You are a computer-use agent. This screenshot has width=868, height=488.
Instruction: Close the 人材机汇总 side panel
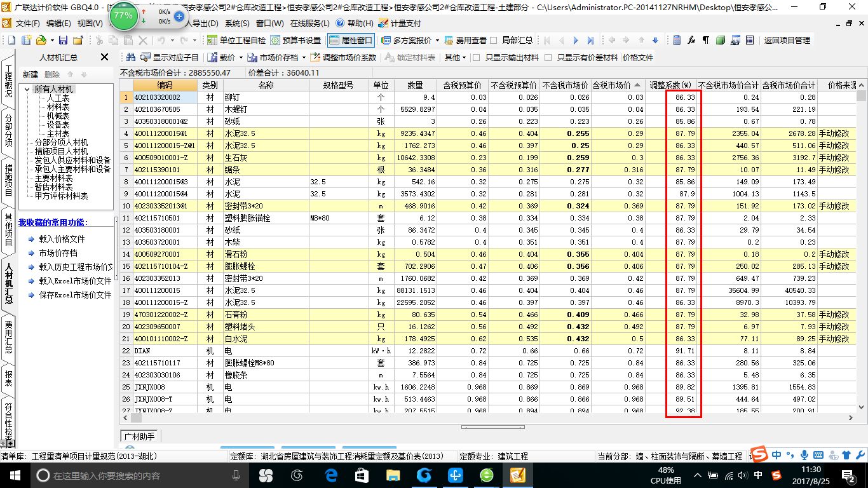[x=105, y=57]
